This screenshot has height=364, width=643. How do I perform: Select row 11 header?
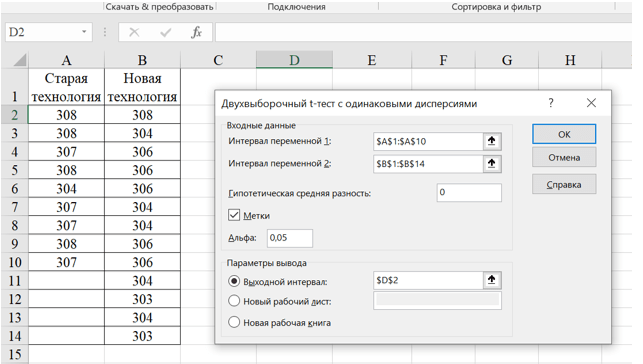pyautogui.click(x=15, y=281)
